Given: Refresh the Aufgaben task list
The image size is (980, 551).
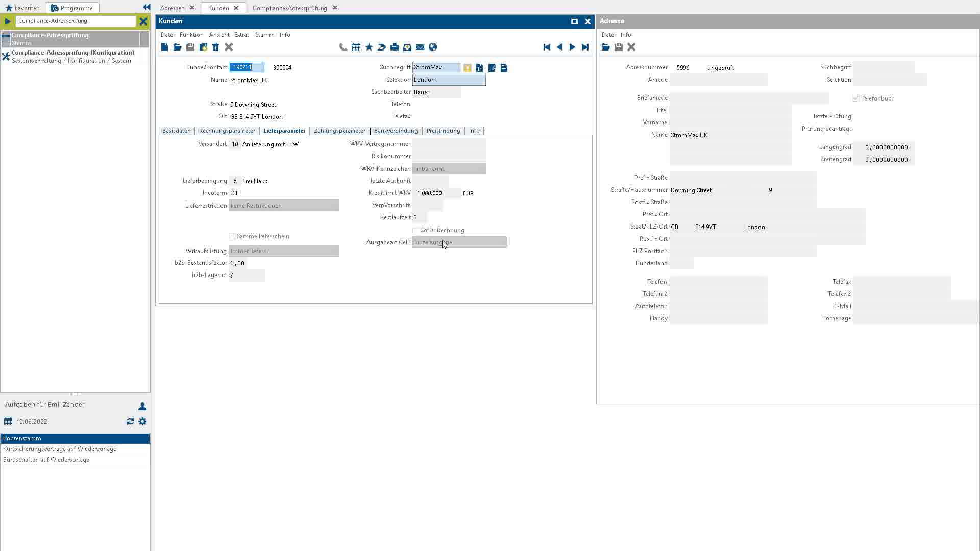Looking at the screenshot, I should point(130,421).
